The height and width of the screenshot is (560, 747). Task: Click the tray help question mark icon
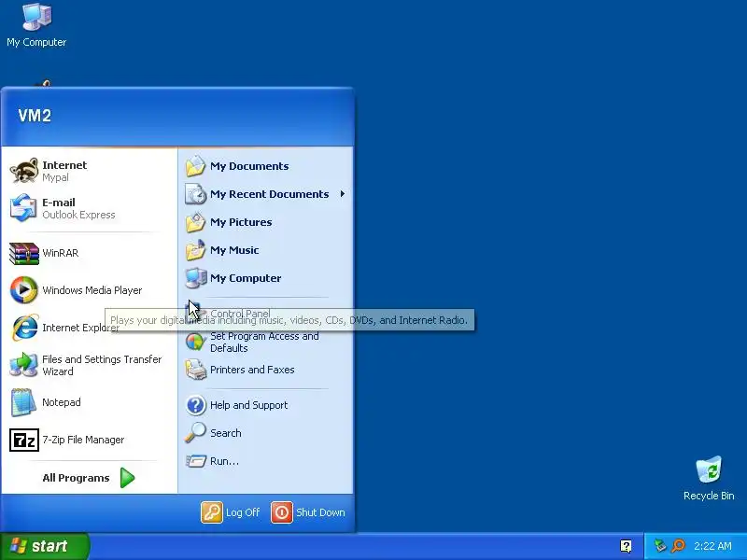(x=626, y=546)
